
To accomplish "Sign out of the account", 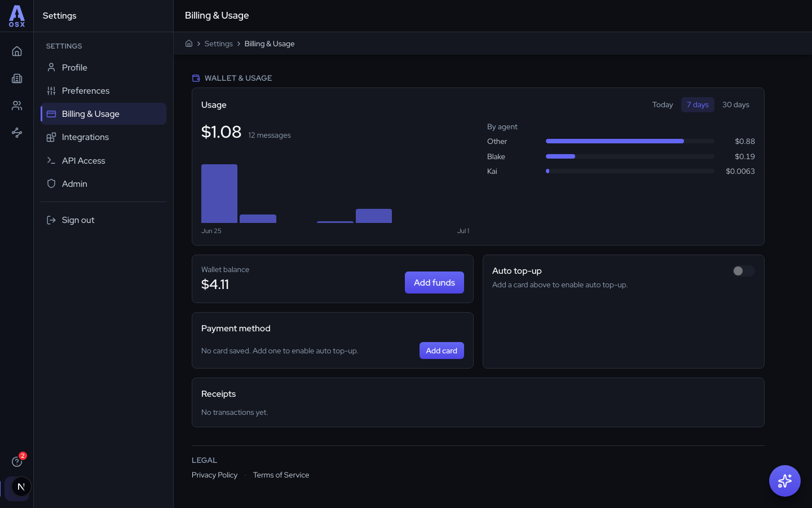I will click(104, 220).
